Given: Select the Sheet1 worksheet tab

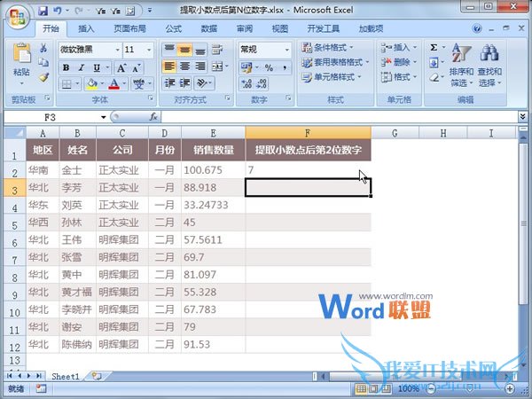Looking at the screenshot, I should 65,376.
